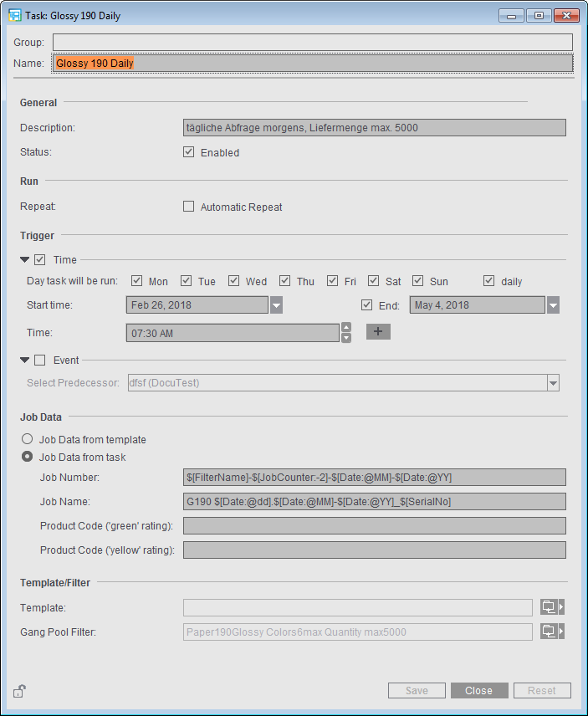Click the task window icon in title bar

[15, 16]
